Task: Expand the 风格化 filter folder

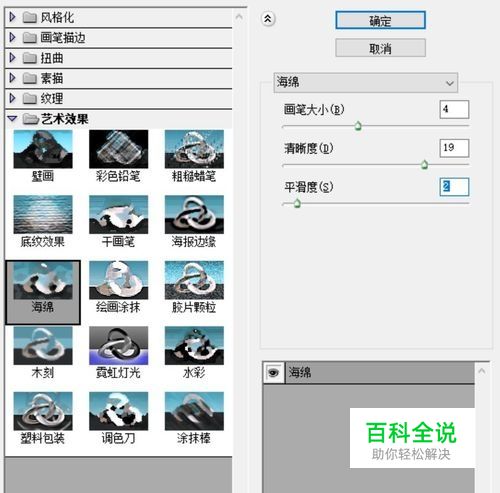Action: pos(12,17)
